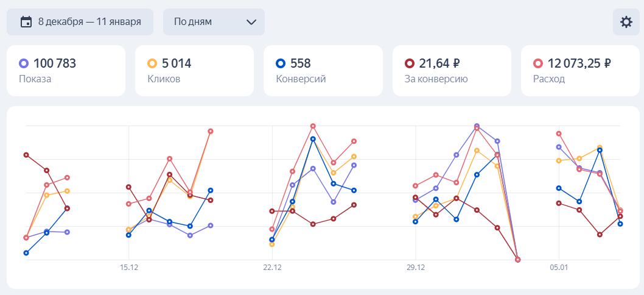Toggle the Конверсий metric card

323,71
